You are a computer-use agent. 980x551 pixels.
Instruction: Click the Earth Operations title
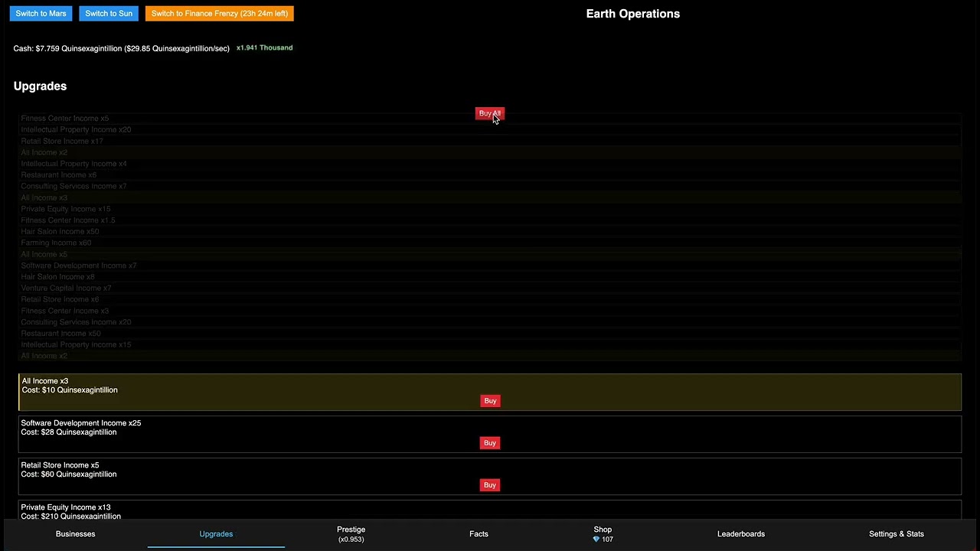(x=632, y=14)
